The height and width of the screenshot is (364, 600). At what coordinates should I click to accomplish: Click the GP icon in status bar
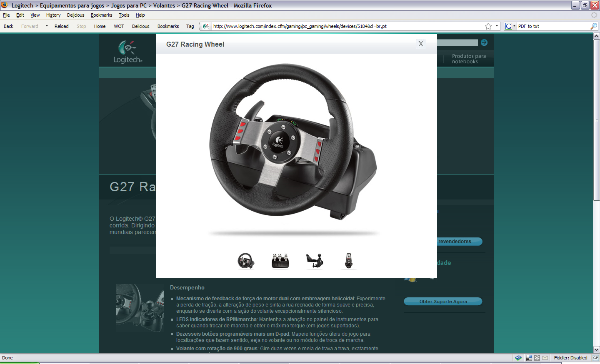coord(595,358)
